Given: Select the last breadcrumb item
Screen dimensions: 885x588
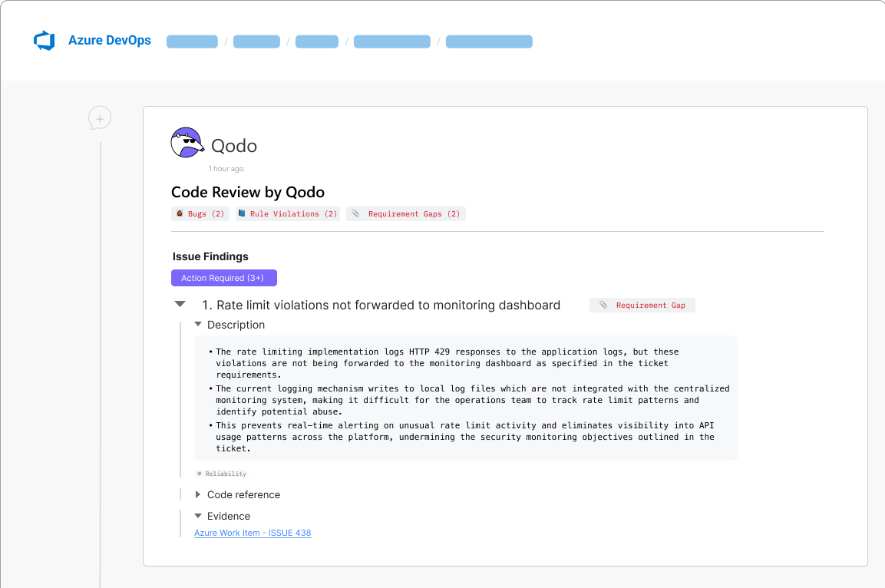Looking at the screenshot, I should [x=489, y=41].
